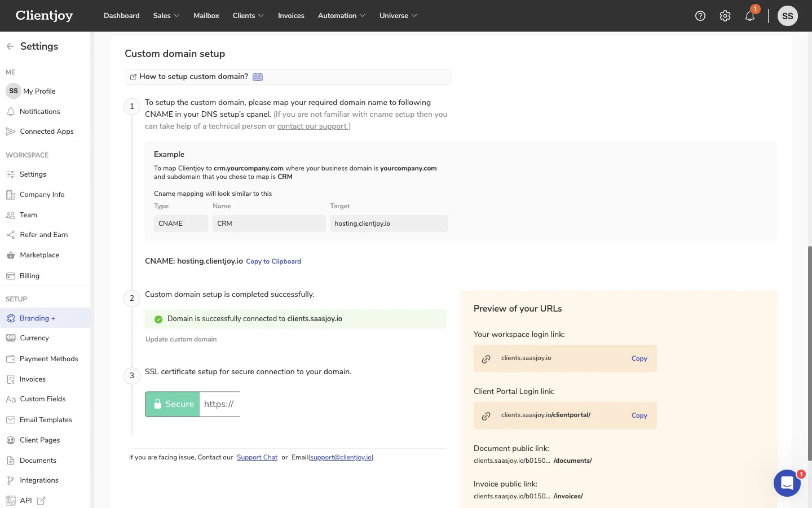Copy the workspace login link
Image resolution: width=812 pixels, height=508 pixels.
coord(639,358)
